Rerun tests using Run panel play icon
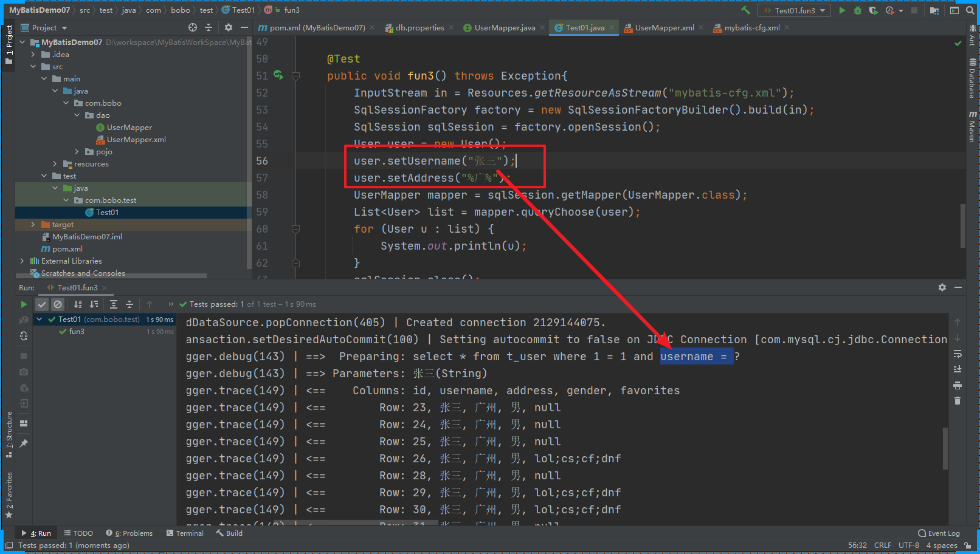The width and height of the screenshot is (980, 554). (x=24, y=304)
